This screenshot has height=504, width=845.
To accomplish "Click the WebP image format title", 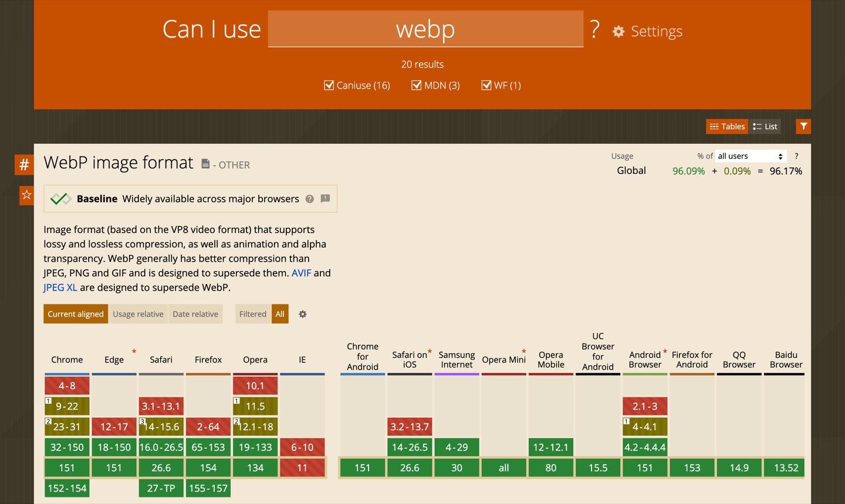I will click(x=119, y=163).
